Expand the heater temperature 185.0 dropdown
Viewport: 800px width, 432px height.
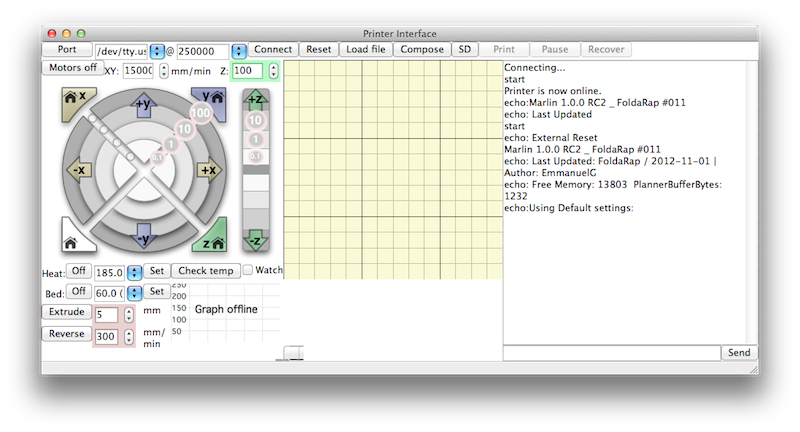[133, 272]
